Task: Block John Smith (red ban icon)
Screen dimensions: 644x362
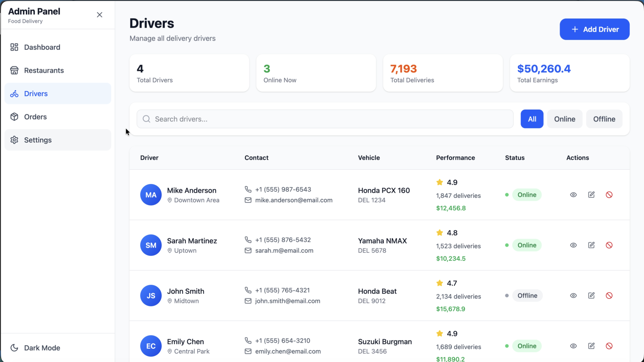Action: 609,296
